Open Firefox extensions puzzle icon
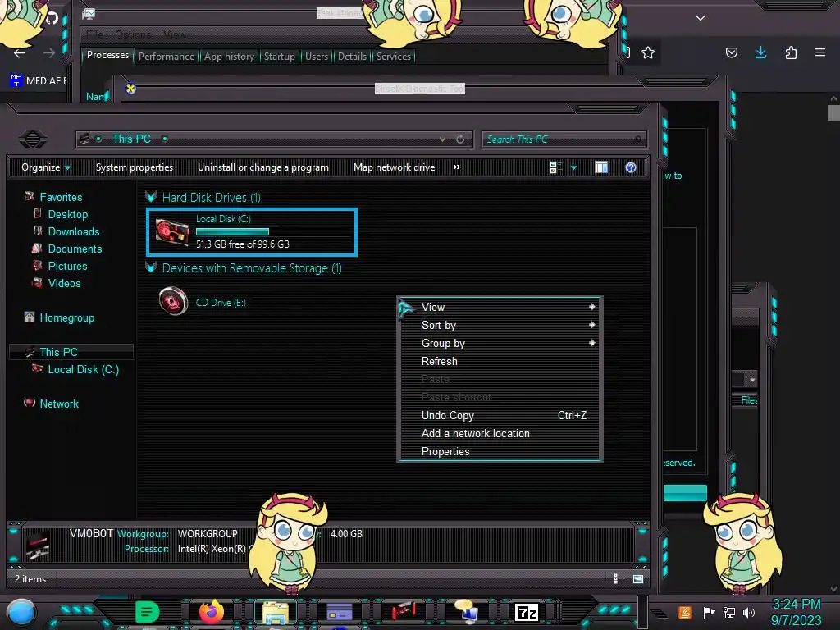Image resolution: width=840 pixels, height=630 pixels. coord(791,52)
